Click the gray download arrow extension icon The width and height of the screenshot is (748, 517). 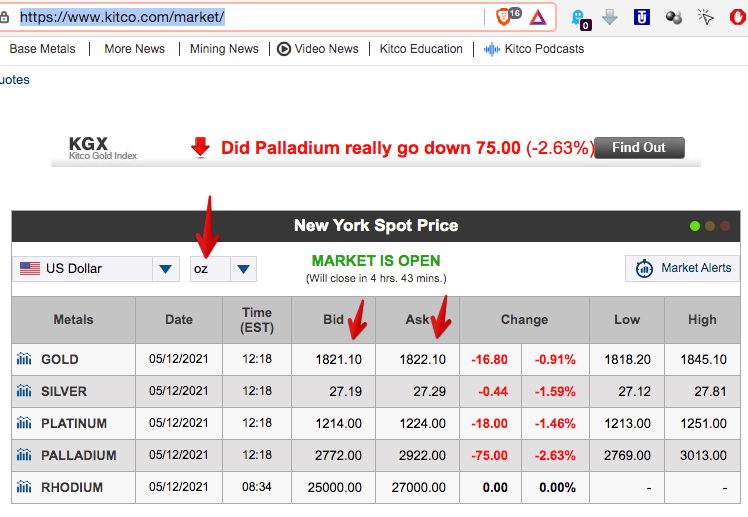(x=610, y=18)
